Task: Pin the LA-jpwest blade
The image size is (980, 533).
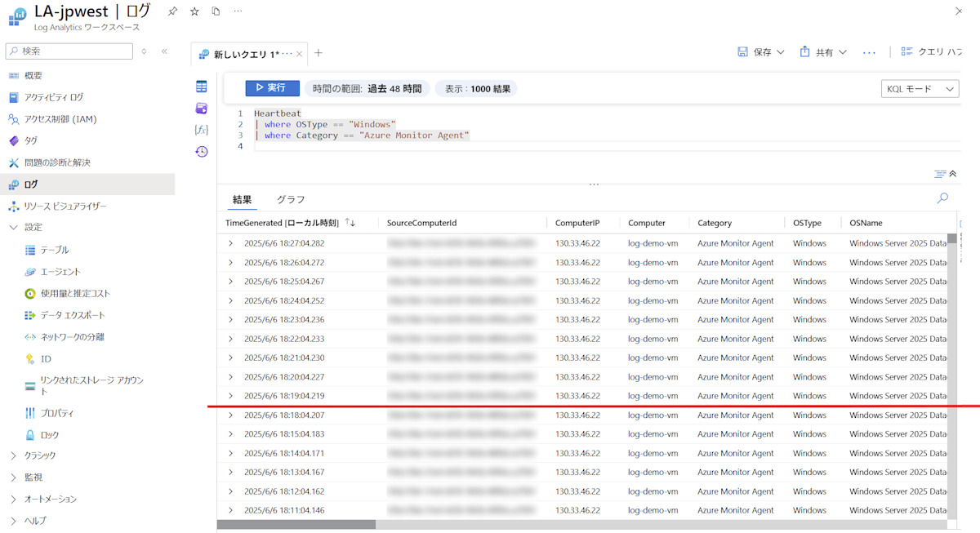Action: click(x=172, y=11)
